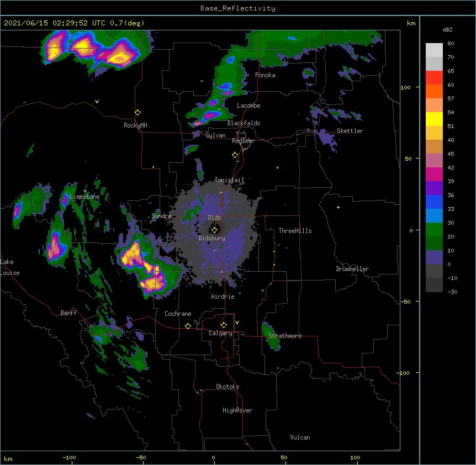Click the yellow diamond marker south of RedDeer
Viewport: 476px width, 465px height.
(x=235, y=155)
